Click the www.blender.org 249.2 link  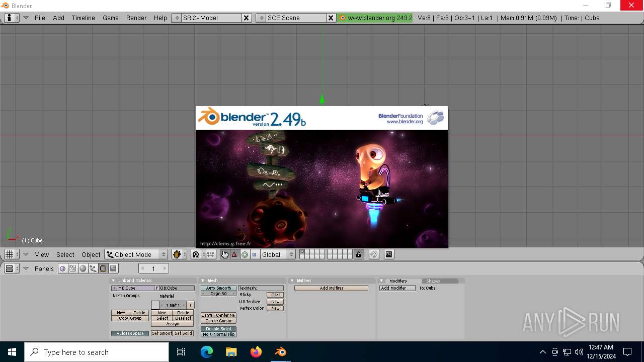point(375,18)
